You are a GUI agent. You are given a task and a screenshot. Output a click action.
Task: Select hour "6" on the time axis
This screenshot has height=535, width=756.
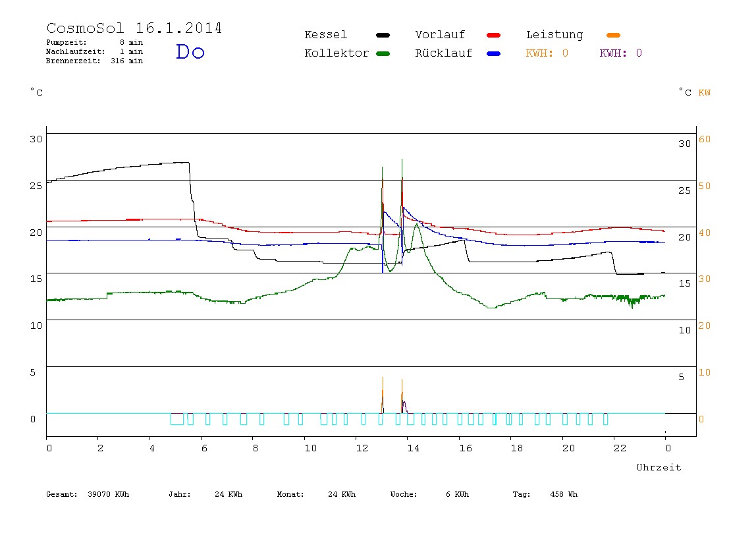204,448
